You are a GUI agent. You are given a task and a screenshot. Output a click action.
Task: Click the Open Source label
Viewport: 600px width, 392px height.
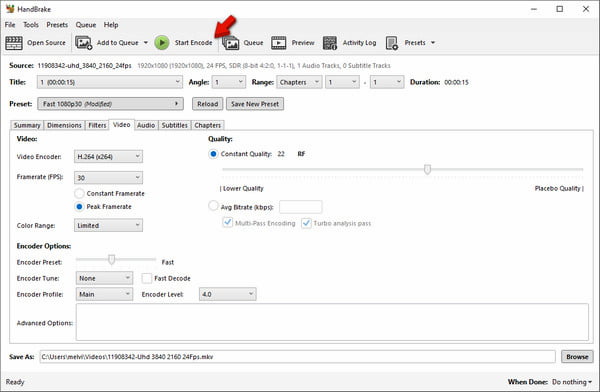pyautogui.click(x=46, y=43)
